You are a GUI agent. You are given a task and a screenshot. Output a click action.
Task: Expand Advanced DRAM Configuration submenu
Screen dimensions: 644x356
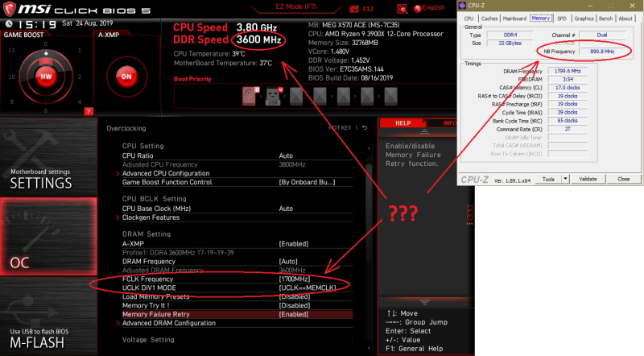click(169, 323)
